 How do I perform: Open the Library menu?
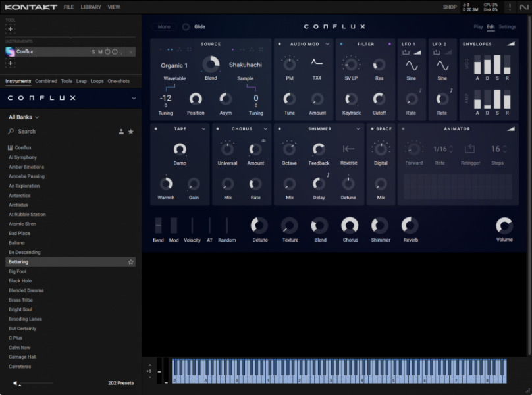pyautogui.click(x=90, y=7)
